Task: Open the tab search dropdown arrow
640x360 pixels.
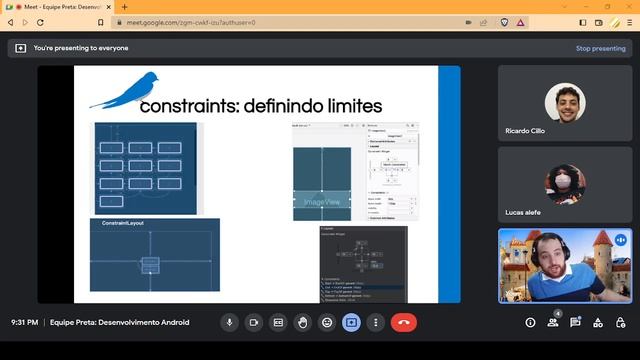Action: click(x=564, y=7)
